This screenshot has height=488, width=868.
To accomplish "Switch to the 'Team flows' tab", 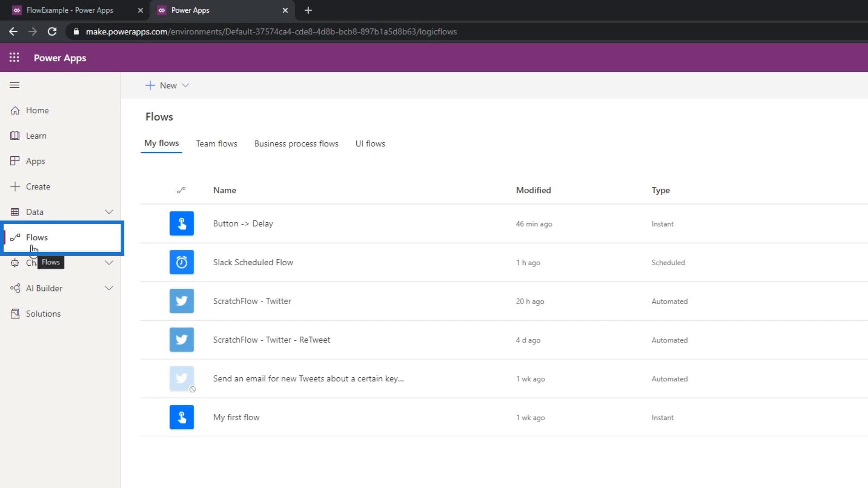I will (217, 144).
